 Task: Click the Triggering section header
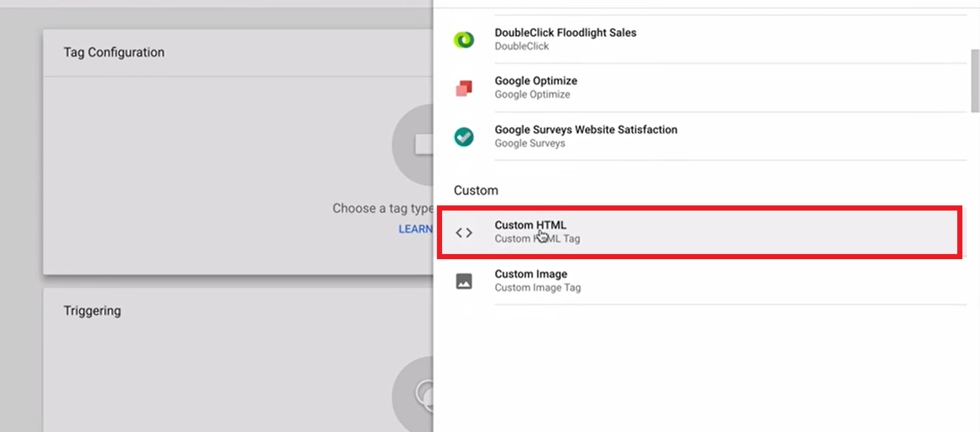point(92,311)
